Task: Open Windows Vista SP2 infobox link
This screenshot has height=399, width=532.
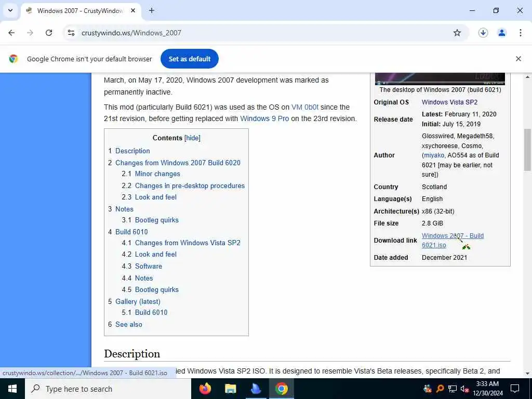Action: click(x=449, y=102)
